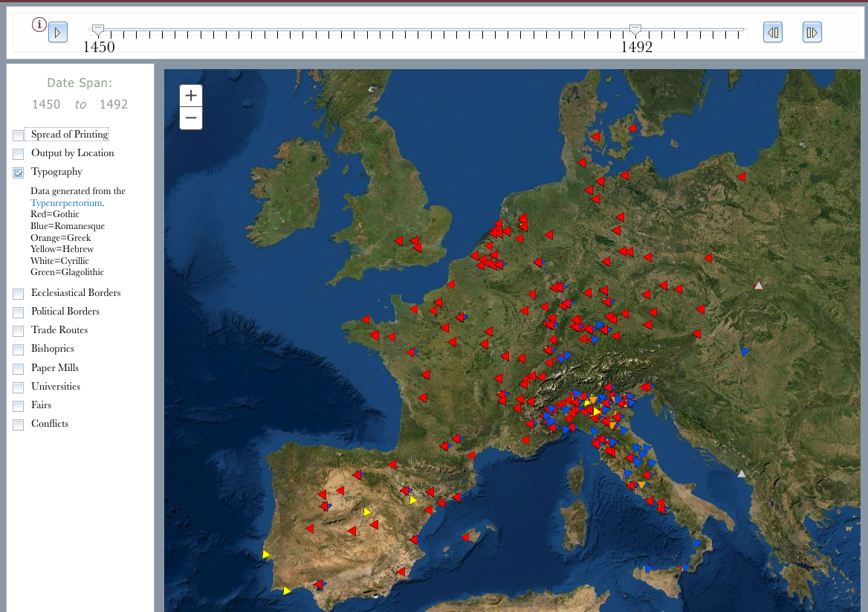
Task: Click the 1450 start-date slider handle
Action: click(97, 30)
